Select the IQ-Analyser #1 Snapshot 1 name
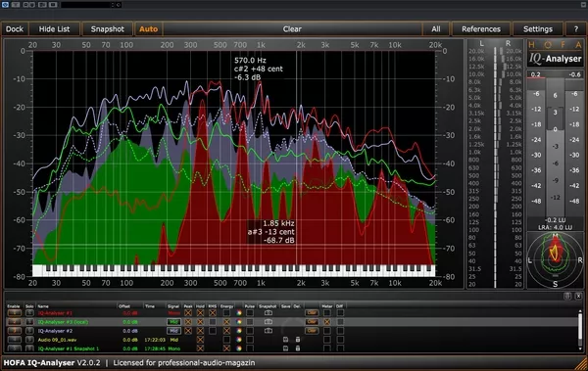Image resolution: width=588 pixels, height=371 pixels. click(69, 348)
